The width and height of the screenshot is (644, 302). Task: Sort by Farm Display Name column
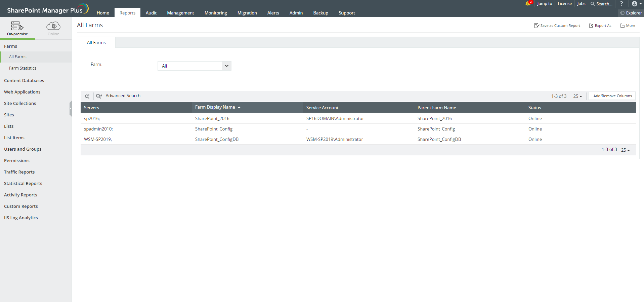tap(215, 107)
